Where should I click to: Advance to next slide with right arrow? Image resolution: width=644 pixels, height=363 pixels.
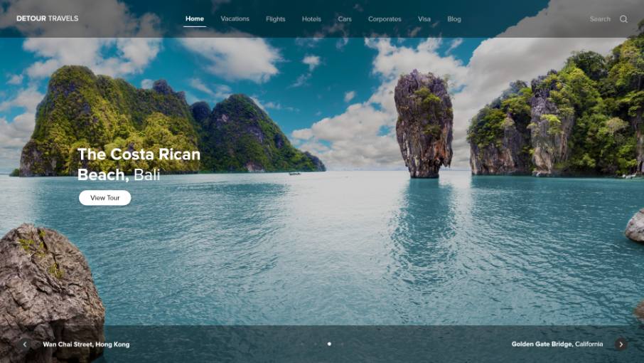(621, 344)
